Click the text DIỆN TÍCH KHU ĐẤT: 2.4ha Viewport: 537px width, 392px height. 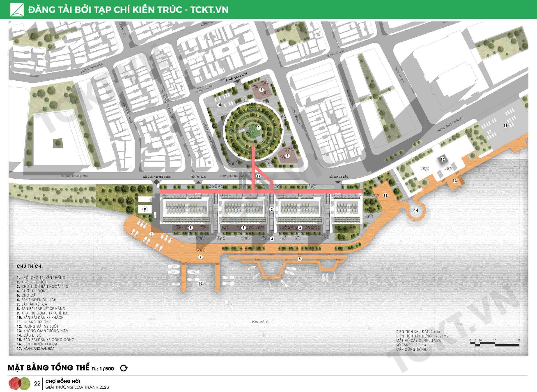point(418,332)
